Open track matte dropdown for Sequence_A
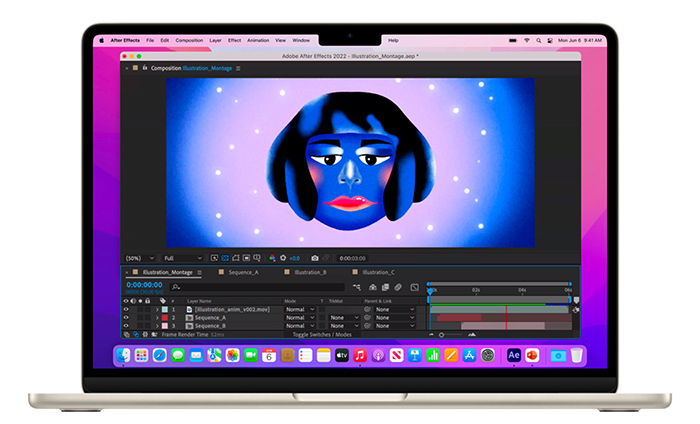 pos(344,318)
